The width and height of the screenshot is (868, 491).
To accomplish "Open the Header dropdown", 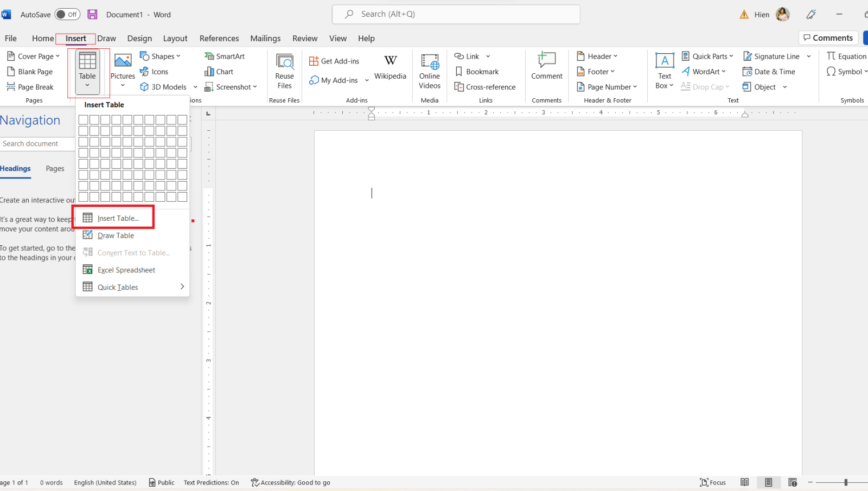I will tap(597, 56).
